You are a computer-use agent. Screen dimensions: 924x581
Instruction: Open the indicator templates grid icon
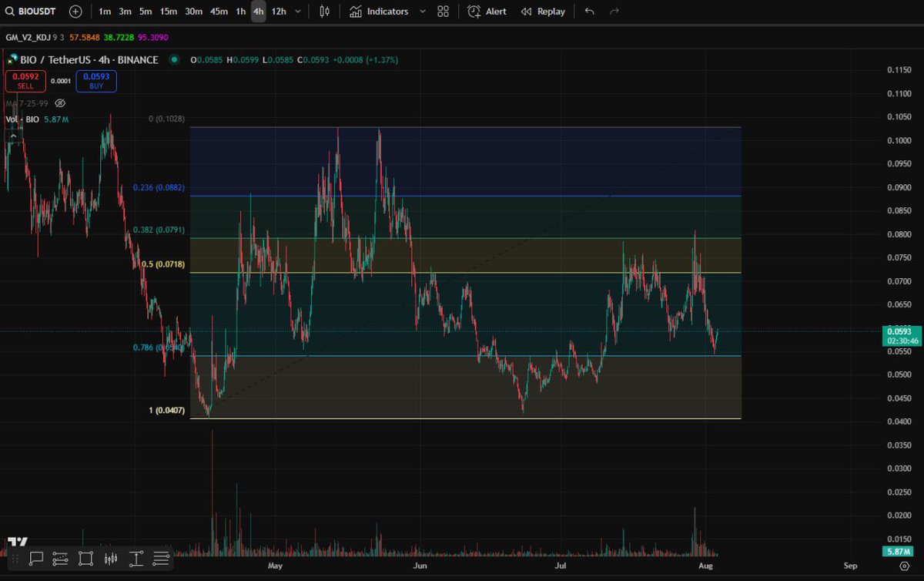pyautogui.click(x=444, y=12)
